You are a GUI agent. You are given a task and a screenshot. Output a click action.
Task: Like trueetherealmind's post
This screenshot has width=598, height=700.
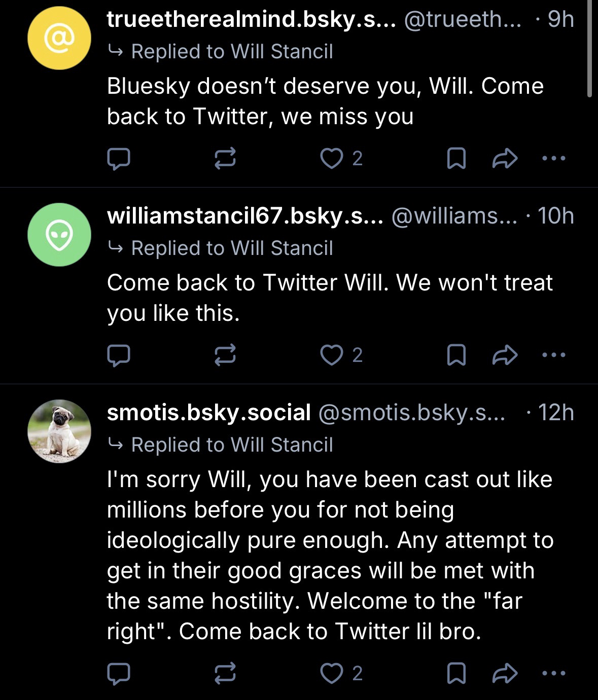[x=332, y=159]
